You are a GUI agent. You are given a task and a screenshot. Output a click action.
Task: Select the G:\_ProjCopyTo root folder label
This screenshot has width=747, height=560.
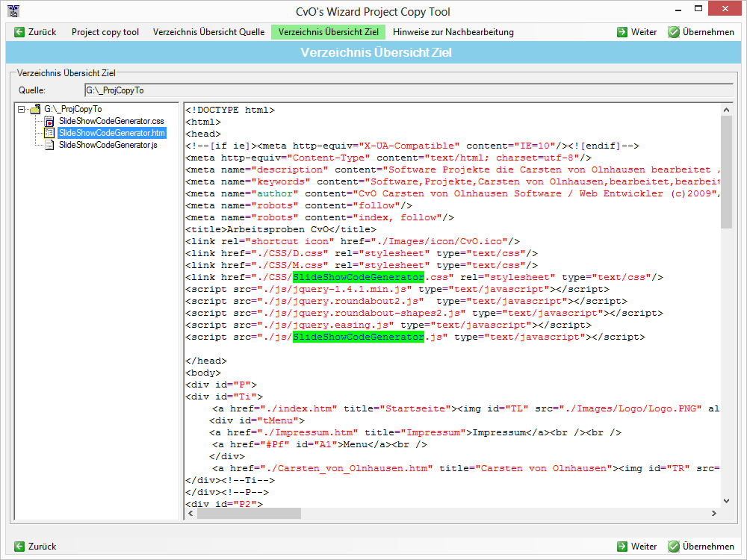pyautogui.click(x=73, y=109)
